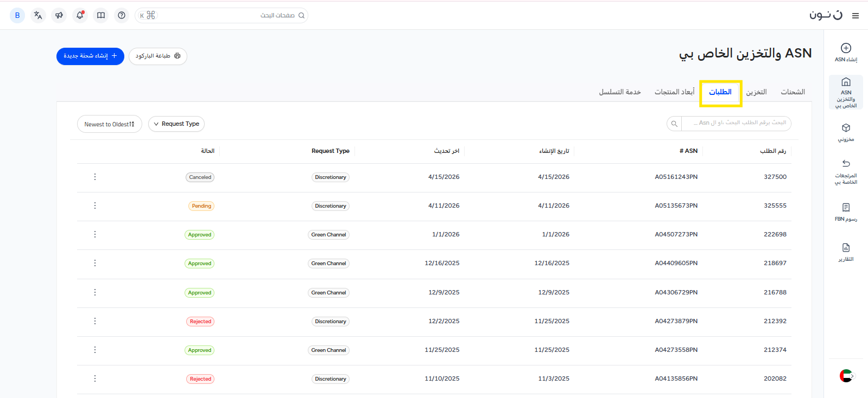
Task: Click the print barcode button
Action: point(158,56)
